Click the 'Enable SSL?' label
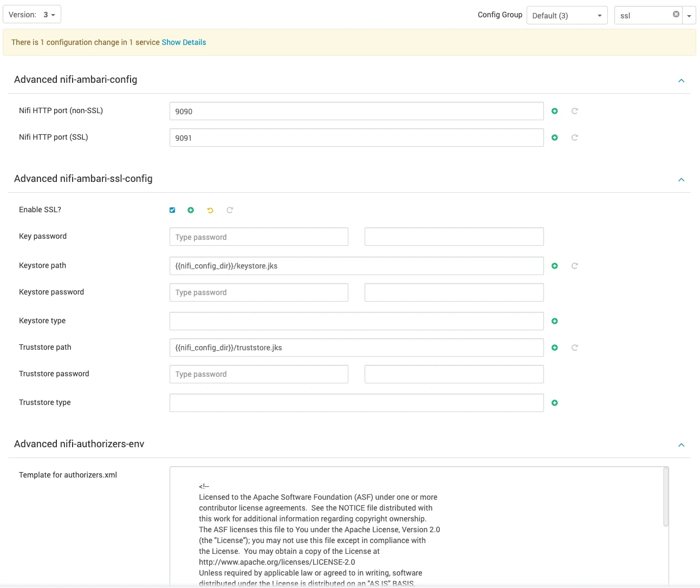The width and height of the screenshot is (700, 588). [40, 210]
